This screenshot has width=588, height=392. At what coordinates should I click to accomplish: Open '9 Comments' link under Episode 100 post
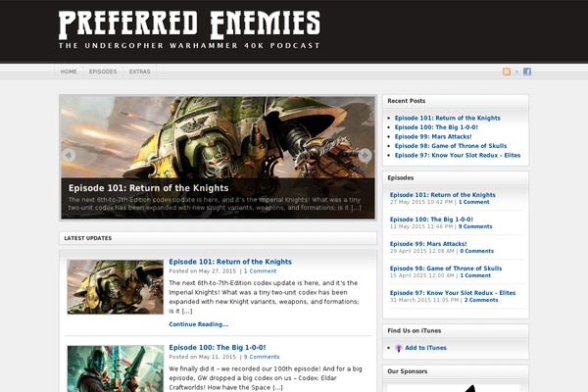262,357
